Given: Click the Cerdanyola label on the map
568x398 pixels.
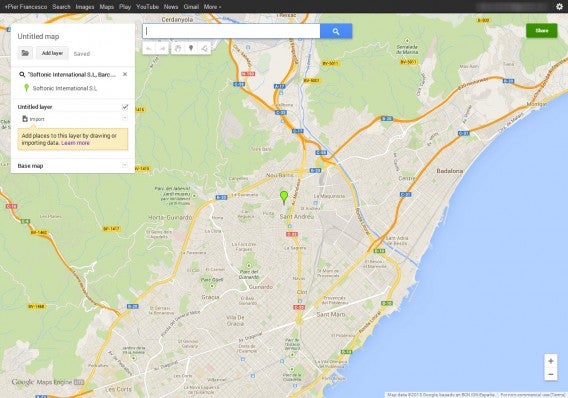Looking at the screenshot, I should (x=177, y=20).
